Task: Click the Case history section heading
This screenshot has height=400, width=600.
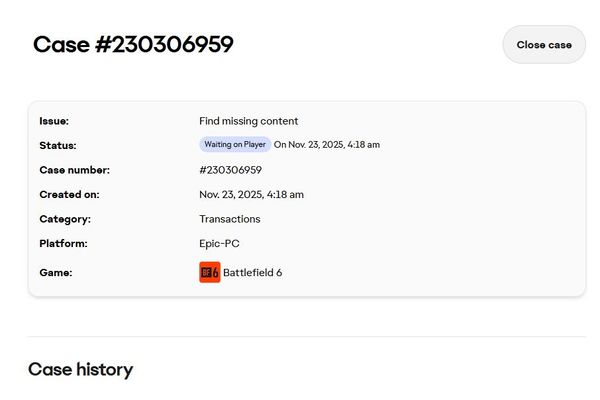Action: [x=80, y=369]
